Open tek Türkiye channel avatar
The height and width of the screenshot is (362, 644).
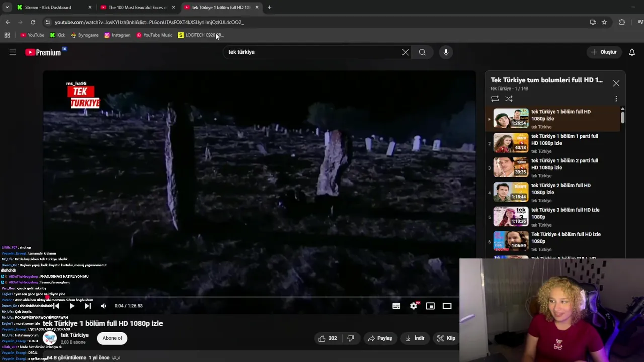[x=50, y=339]
